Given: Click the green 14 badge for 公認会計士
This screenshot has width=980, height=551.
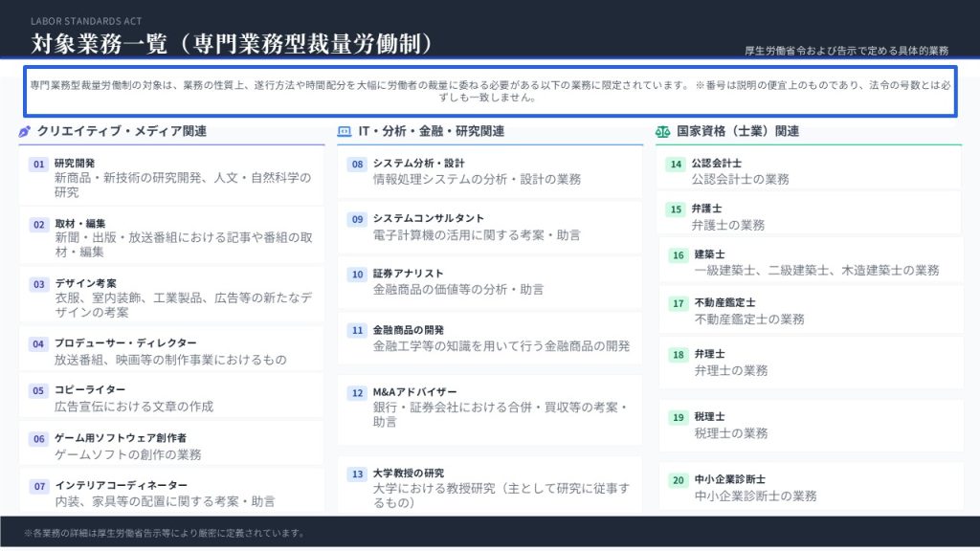Looking at the screenshot, I should tap(677, 165).
